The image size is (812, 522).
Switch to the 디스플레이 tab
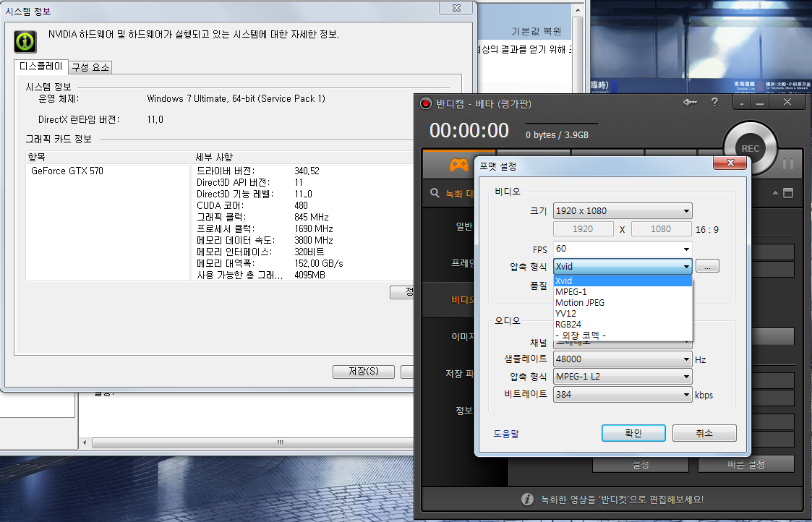click(x=41, y=67)
